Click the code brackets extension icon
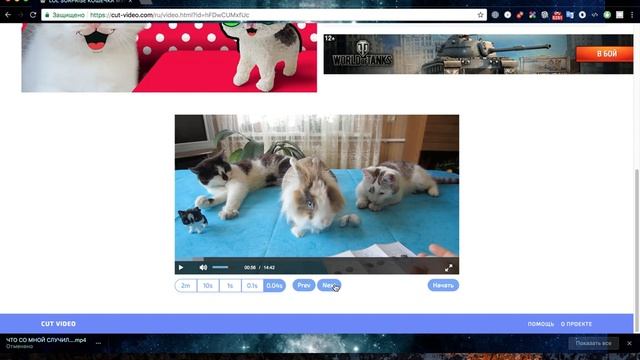Image resolution: width=640 pixels, height=360 pixels. (595, 15)
